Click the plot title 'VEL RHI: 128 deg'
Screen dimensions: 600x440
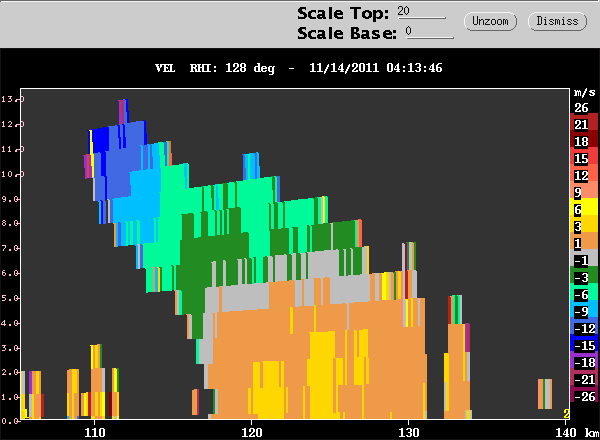[215, 68]
